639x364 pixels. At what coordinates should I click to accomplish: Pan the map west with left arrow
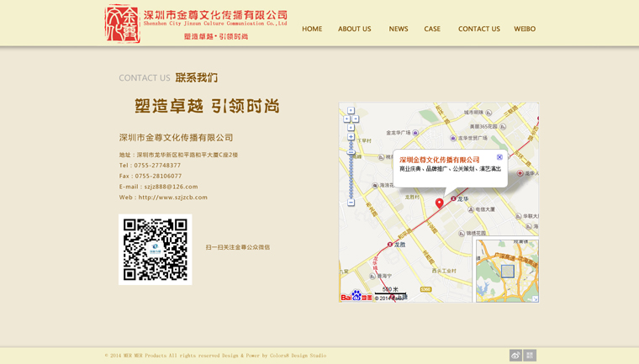[346, 119]
